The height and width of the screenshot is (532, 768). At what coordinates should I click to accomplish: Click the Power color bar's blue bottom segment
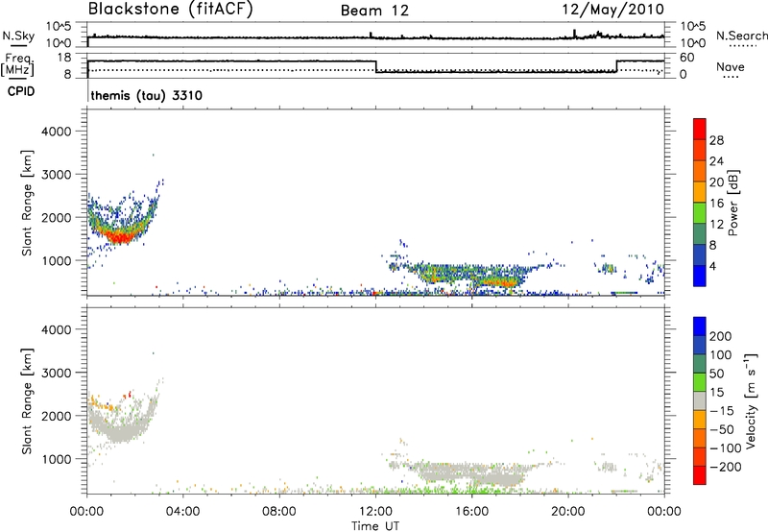[700, 276]
